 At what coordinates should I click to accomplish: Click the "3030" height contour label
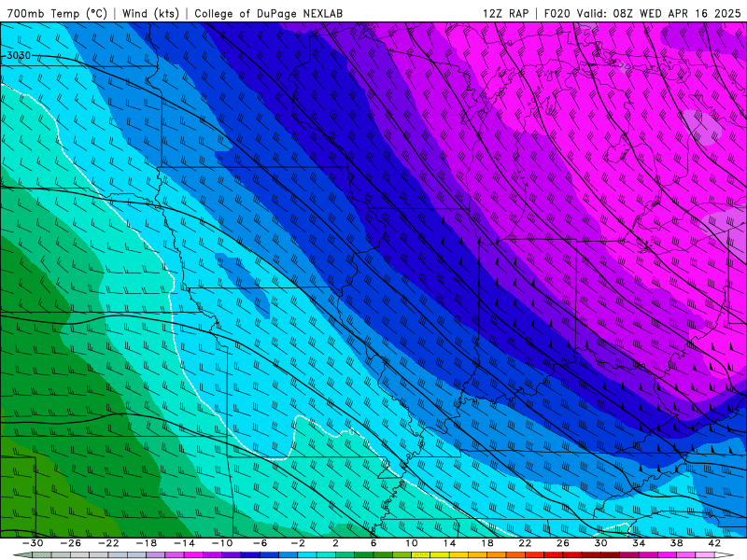[x=19, y=56]
